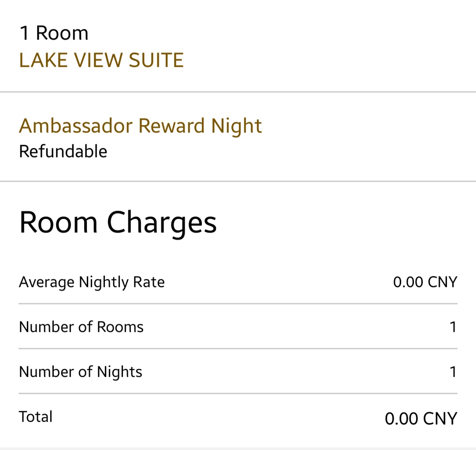Screen dimensions: 476x450
Task: Select the Average Nightly Rate label
Action: (92, 282)
